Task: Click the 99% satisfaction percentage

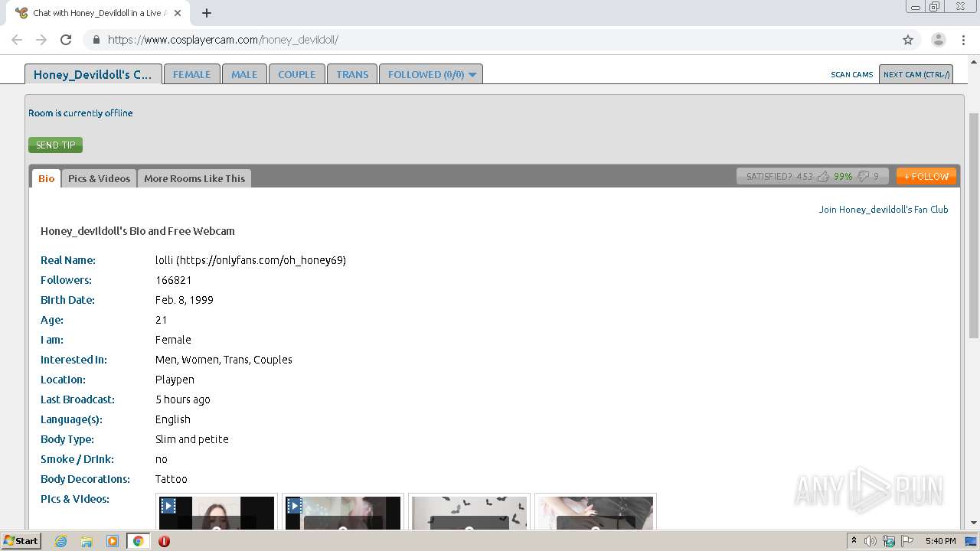Action: point(843,177)
